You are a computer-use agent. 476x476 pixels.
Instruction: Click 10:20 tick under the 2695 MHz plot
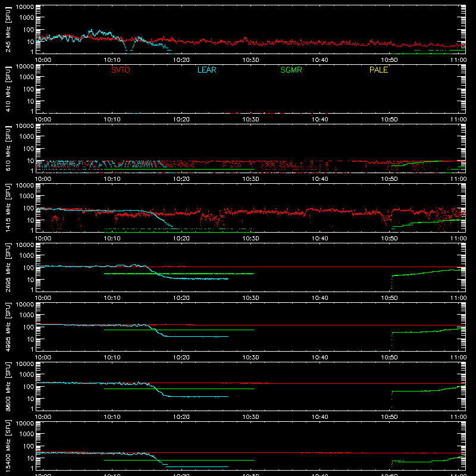[181, 298]
